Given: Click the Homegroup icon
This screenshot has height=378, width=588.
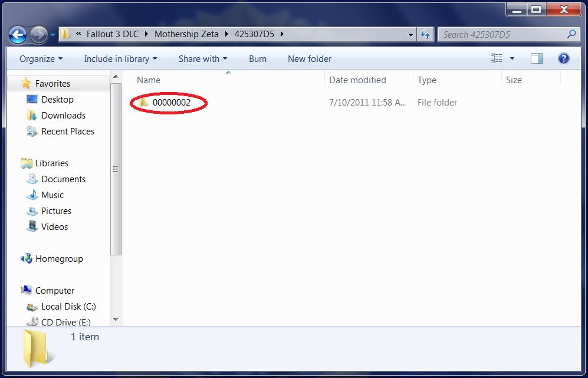Looking at the screenshot, I should coord(27,258).
